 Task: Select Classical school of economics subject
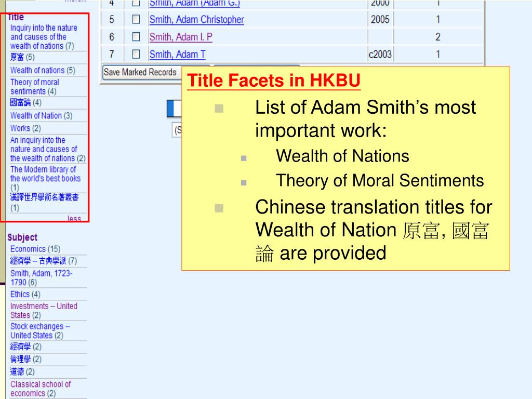click(41, 389)
